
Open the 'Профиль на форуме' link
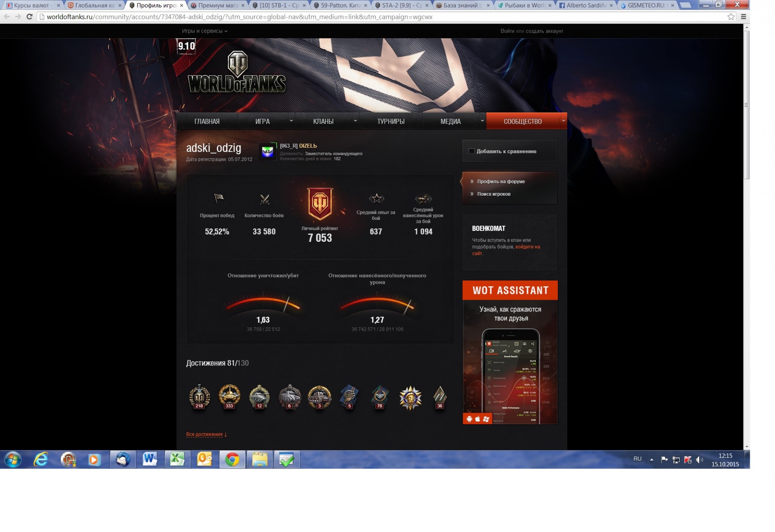click(x=501, y=182)
